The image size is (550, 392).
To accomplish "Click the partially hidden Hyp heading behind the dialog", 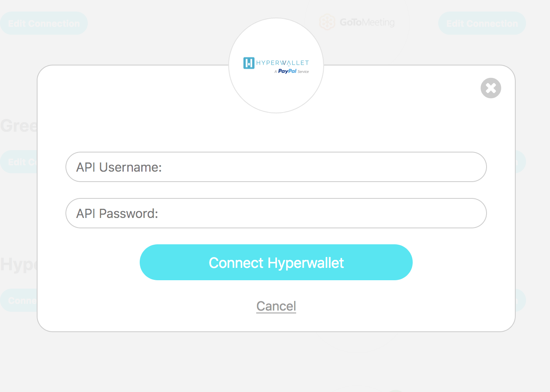I will pyautogui.click(x=18, y=264).
